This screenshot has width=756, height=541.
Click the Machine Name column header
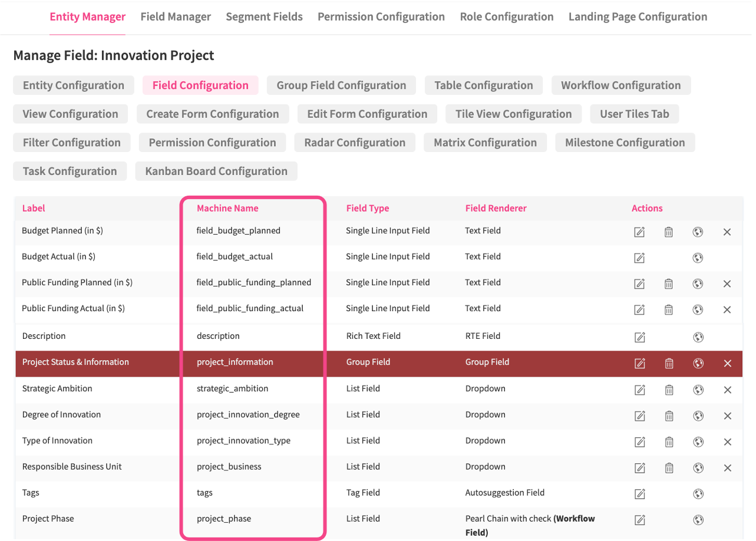227,208
